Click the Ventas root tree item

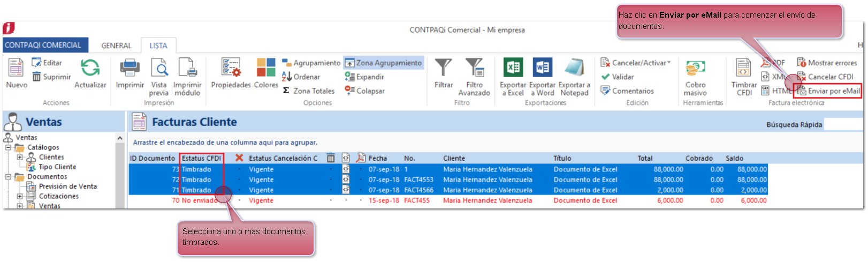click(x=26, y=138)
